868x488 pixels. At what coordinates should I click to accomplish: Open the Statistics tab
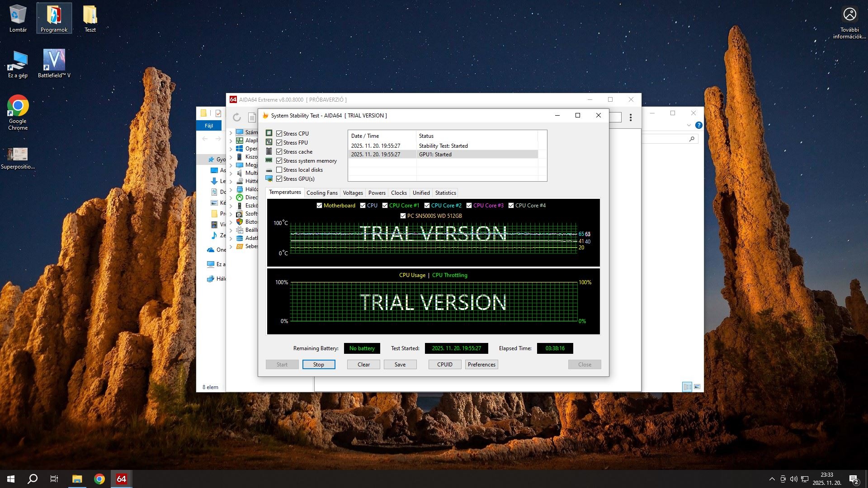(x=445, y=193)
